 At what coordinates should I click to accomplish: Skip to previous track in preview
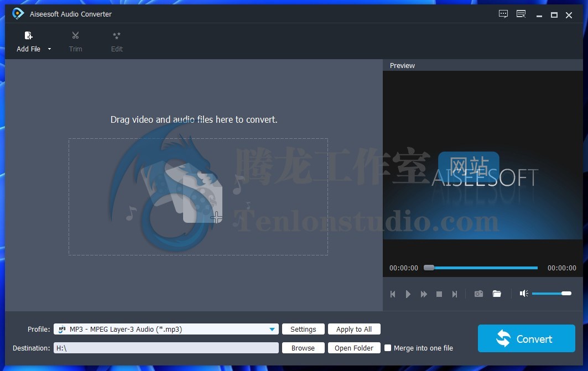pos(393,294)
